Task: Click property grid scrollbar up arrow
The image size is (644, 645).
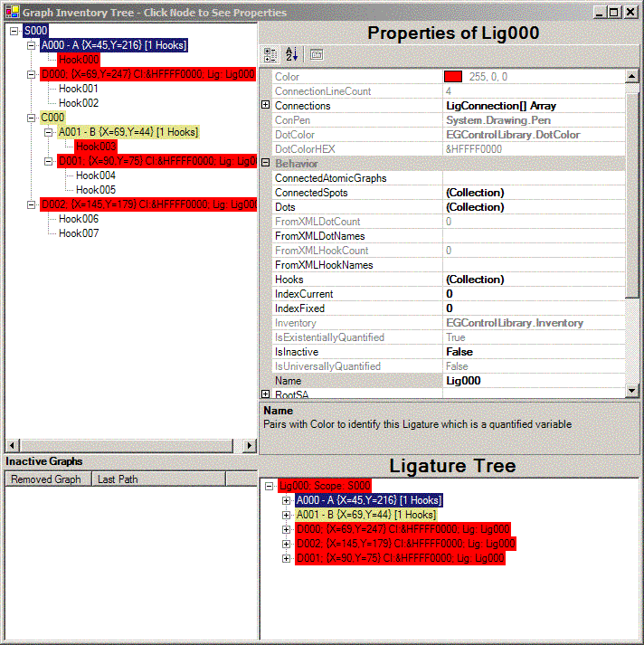Action: 631,78
